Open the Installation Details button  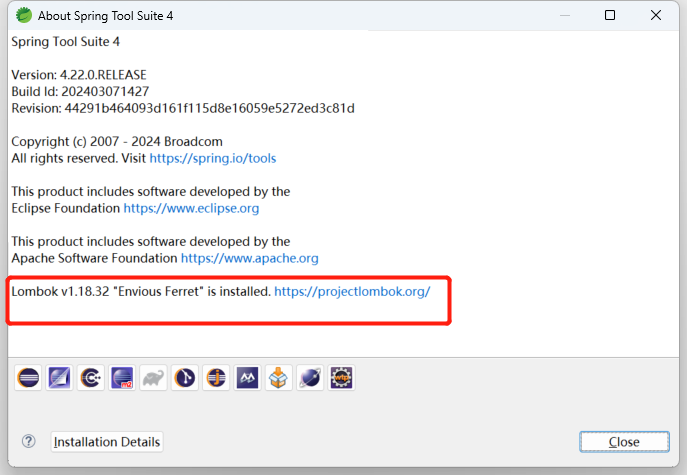click(107, 442)
